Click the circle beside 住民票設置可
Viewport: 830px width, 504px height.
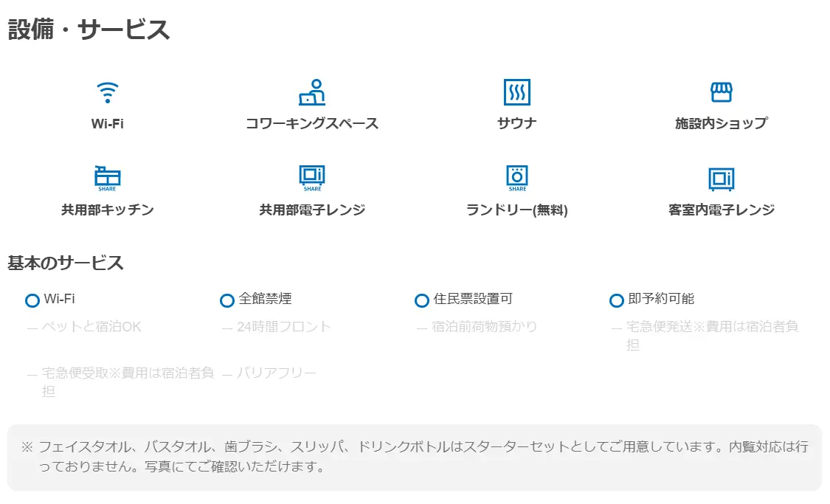click(x=422, y=300)
